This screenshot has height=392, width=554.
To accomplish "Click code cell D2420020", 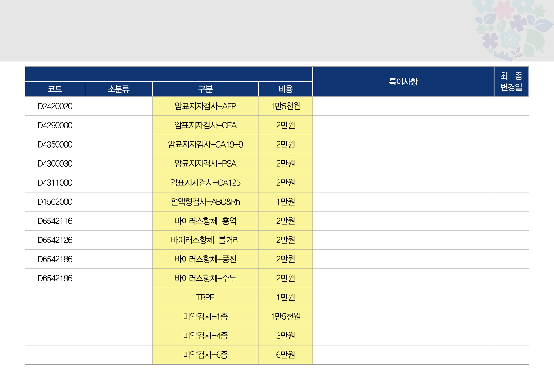I will 55,106.
